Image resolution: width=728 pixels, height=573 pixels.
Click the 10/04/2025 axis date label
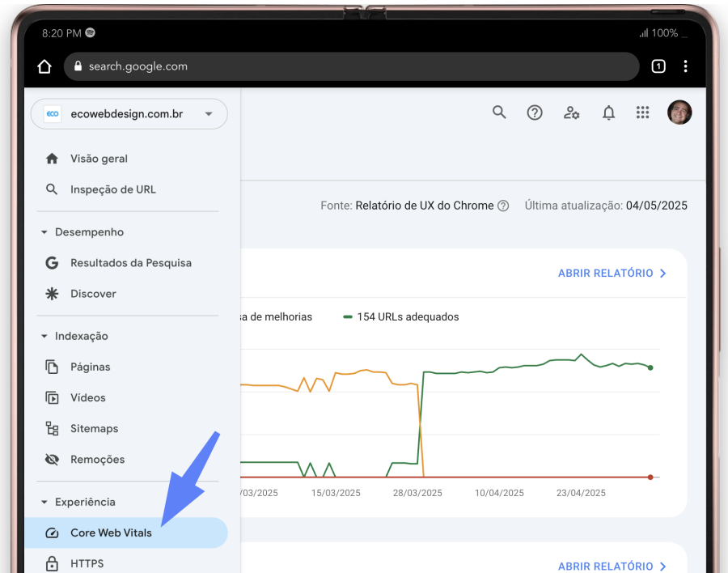(499, 493)
